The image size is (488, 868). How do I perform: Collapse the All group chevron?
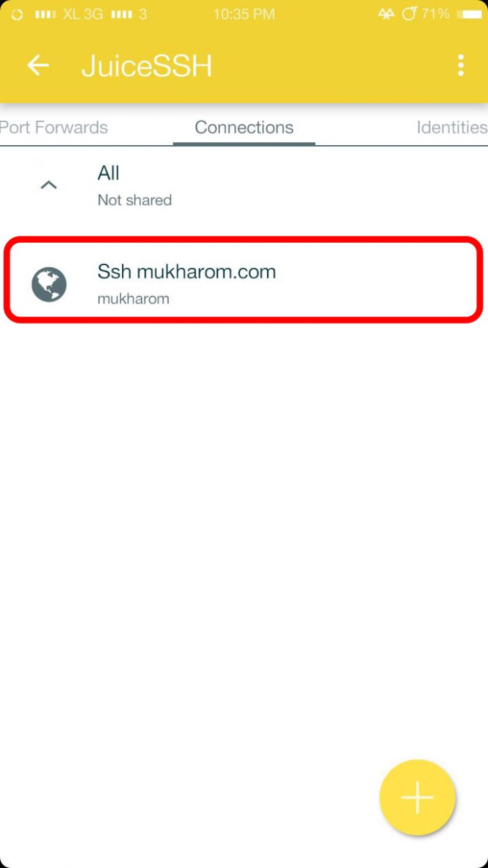(48, 185)
